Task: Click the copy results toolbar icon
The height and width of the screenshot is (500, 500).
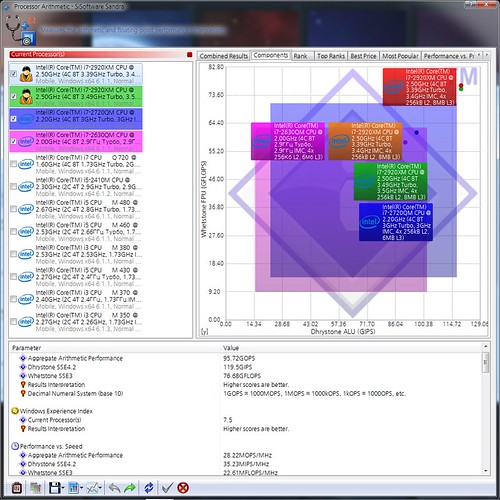Action: [35, 488]
